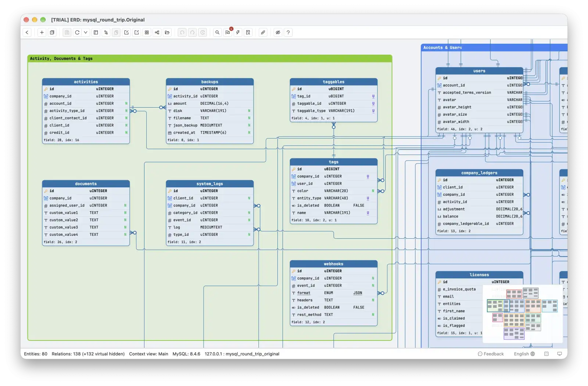588x386 pixels.
Task: Select the tags table header
Action: 334,162
